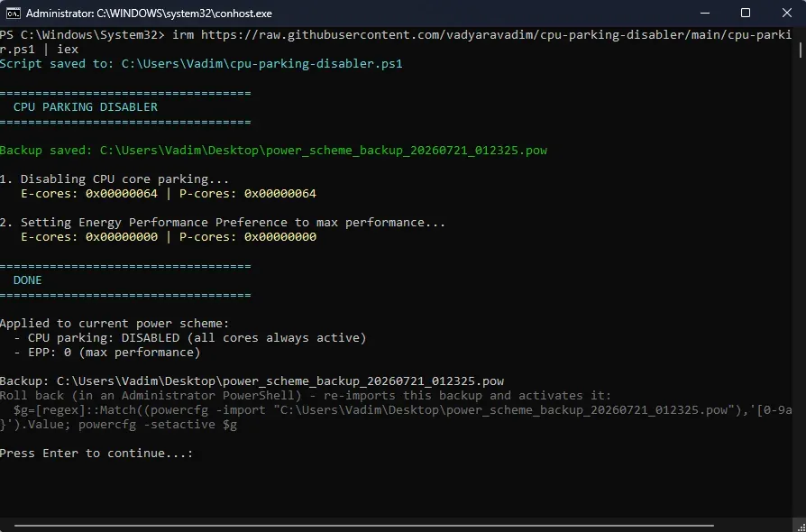Maximize the conhost window
806x532 pixels.
[746, 14]
